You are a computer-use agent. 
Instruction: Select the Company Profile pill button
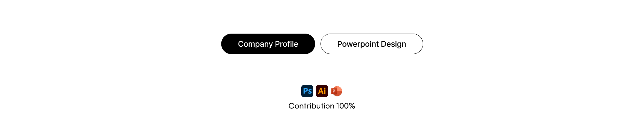(268, 44)
